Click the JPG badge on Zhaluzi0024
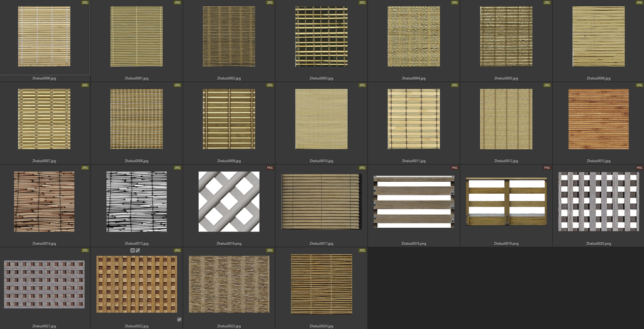The height and width of the screenshot is (329, 644). 362,250
